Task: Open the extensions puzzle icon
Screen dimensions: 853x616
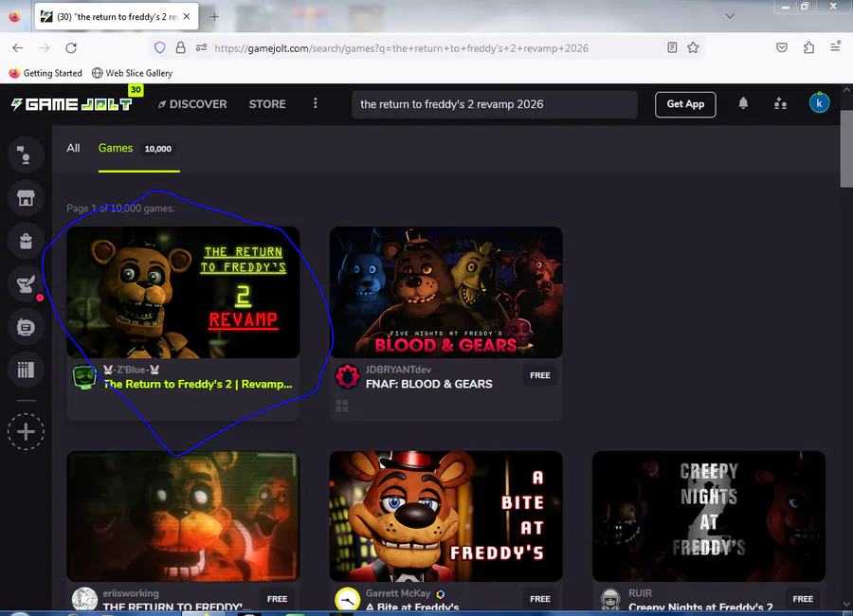Action: pyautogui.click(x=809, y=48)
